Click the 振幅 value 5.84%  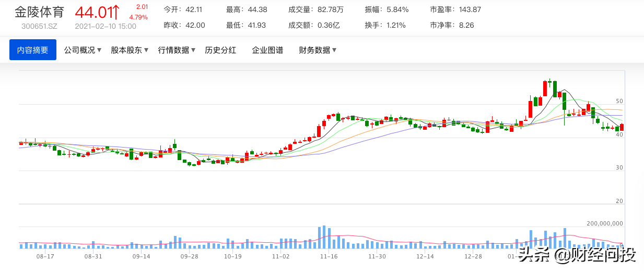tap(397, 9)
